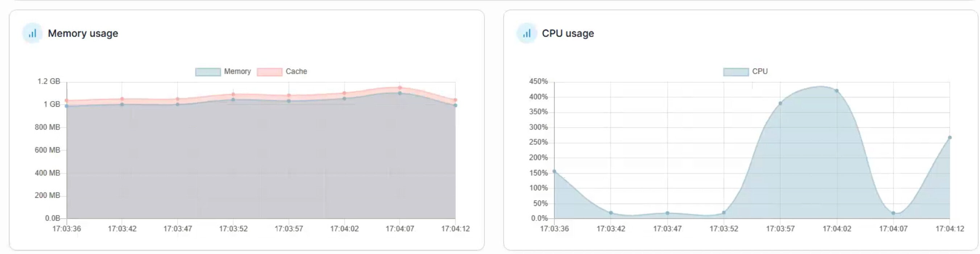
Task: Select Memory data point at 17:03:52
Action: (233, 100)
